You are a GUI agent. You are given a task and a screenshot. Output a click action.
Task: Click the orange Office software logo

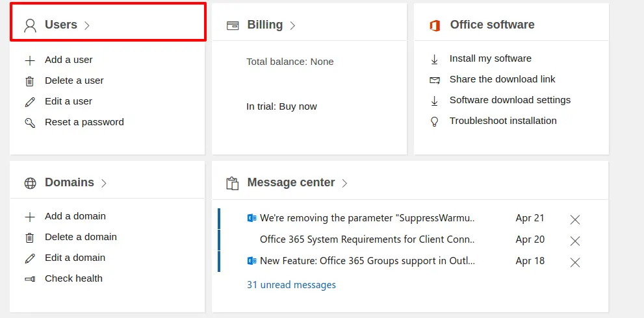click(435, 25)
